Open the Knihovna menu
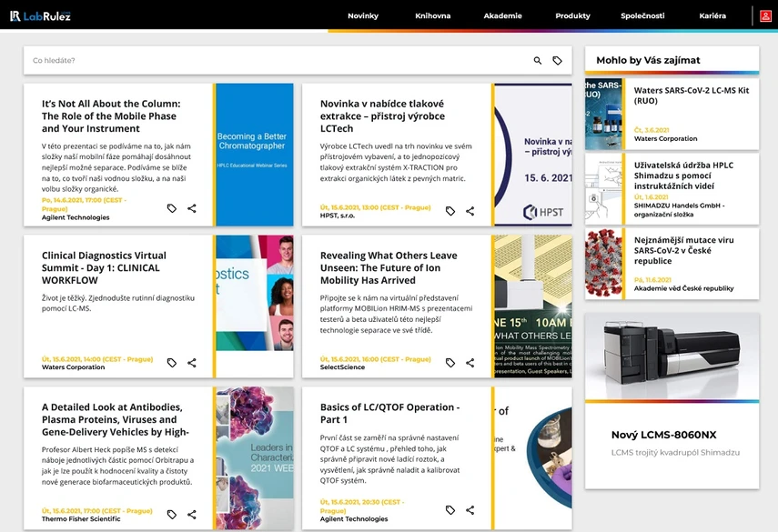 [432, 15]
